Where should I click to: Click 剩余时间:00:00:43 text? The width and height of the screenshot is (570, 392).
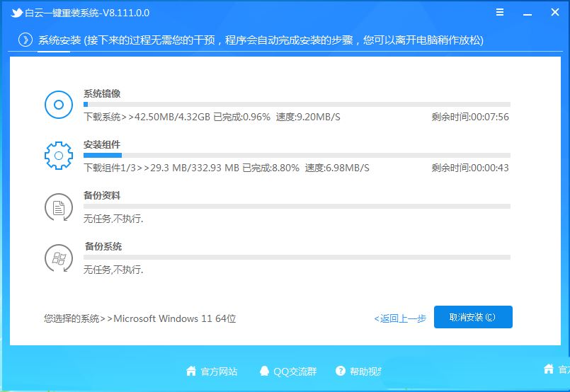coord(470,168)
